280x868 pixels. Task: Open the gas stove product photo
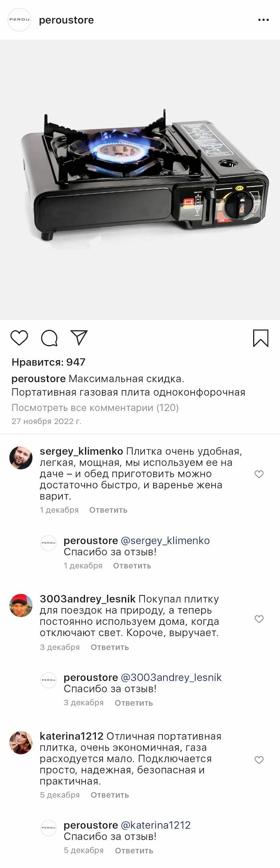tap(140, 180)
